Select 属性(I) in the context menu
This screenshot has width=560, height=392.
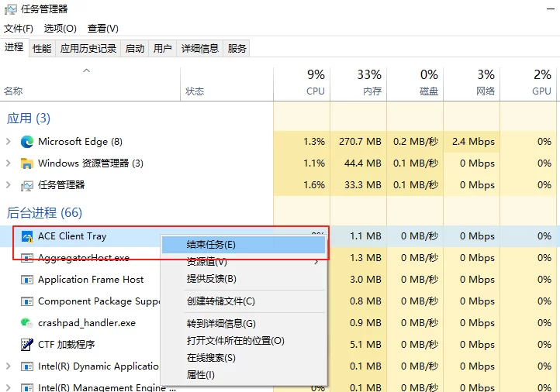200,375
